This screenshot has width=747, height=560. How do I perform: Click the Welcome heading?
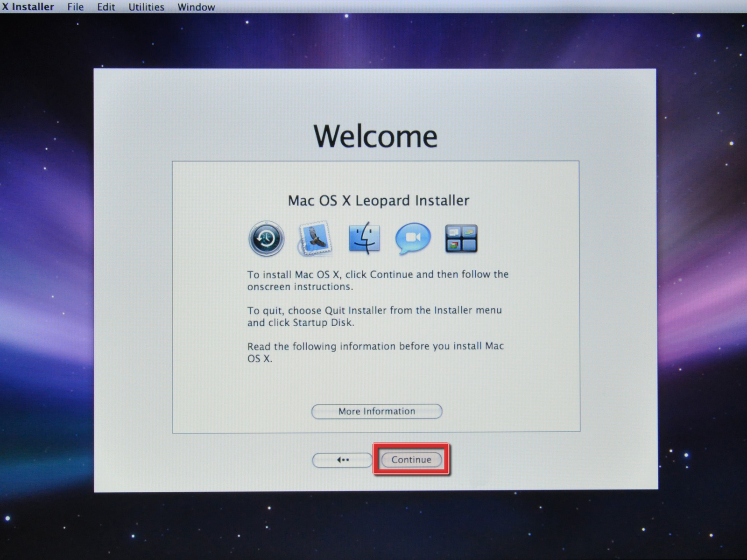pos(375,136)
